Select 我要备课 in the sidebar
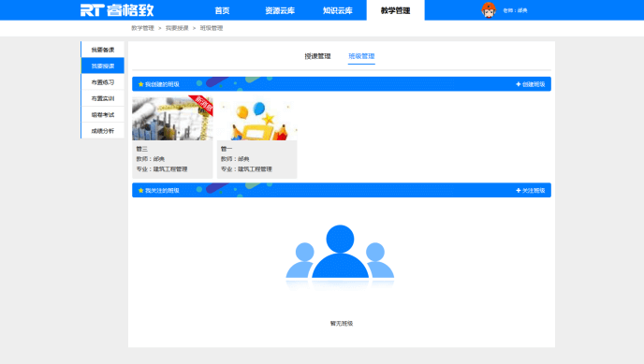Image resolution: width=644 pixels, height=364 pixels. pos(103,50)
